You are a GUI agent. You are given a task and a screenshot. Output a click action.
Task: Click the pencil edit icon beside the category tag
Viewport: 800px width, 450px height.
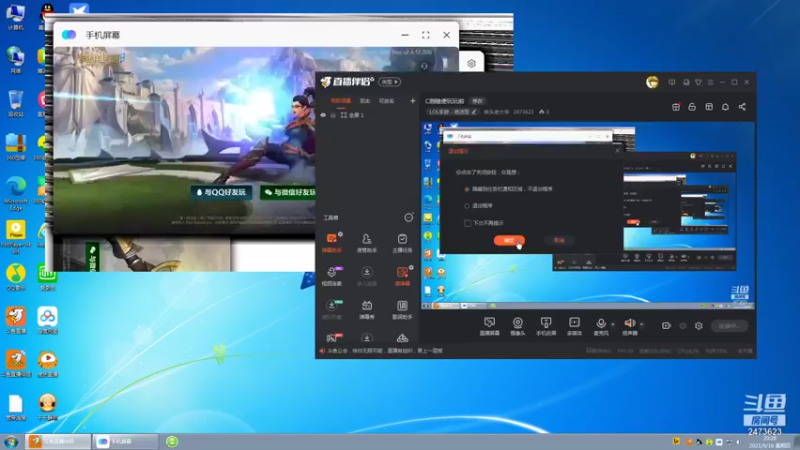473,112
